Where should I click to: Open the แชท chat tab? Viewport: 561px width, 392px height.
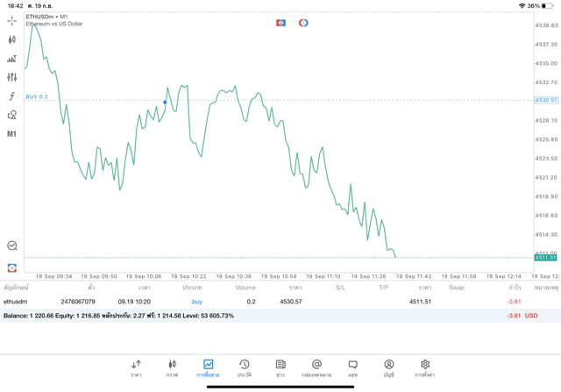[352, 367]
